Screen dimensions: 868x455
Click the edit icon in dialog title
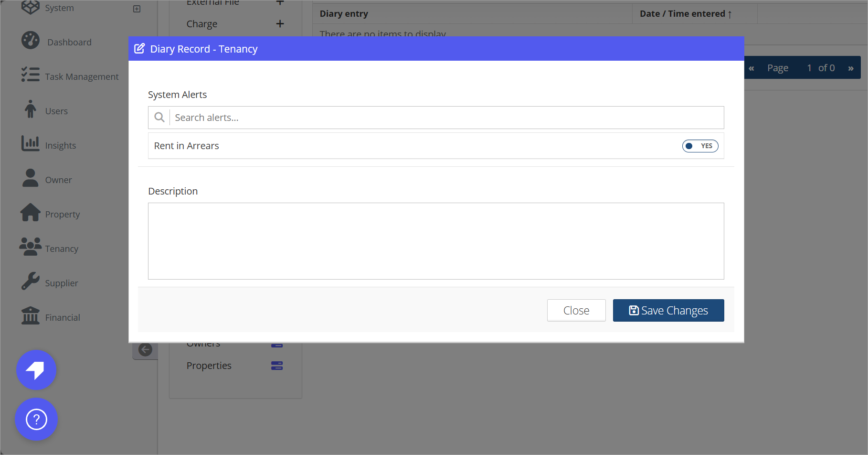pyautogui.click(x=139, y=49)
